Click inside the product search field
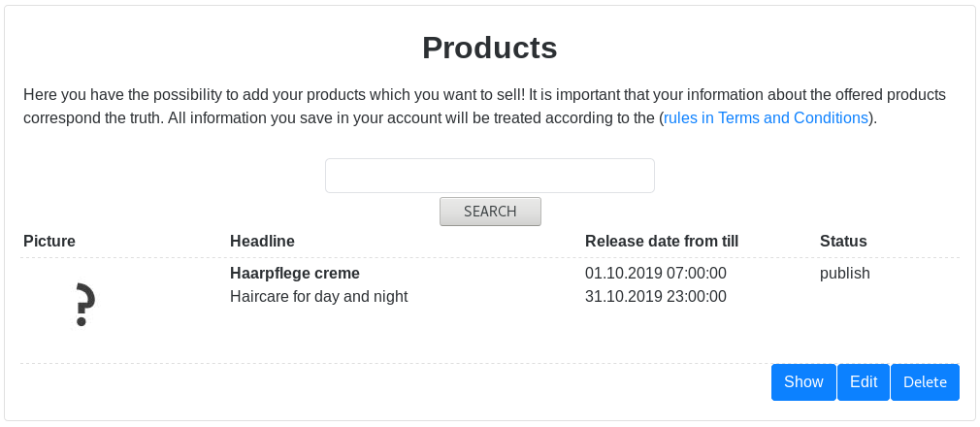 (x=489, y=176)
